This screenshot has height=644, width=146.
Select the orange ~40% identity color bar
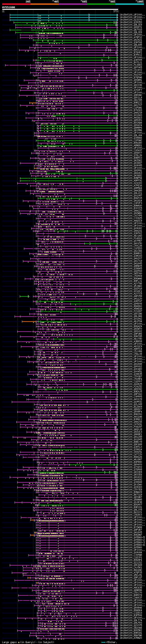click(x=45, y=4)
